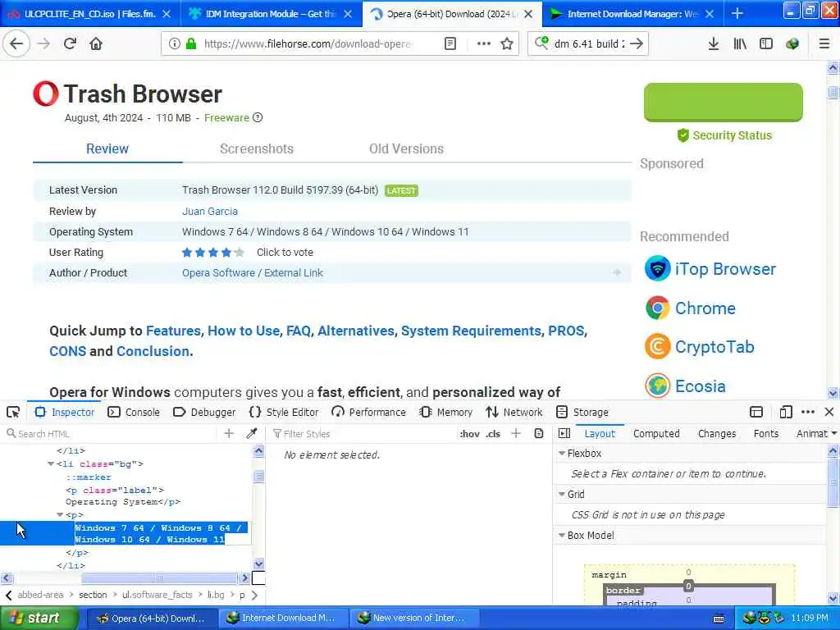Open the Library icon in toolbar
840x630 pixels.
coord(740,44)
